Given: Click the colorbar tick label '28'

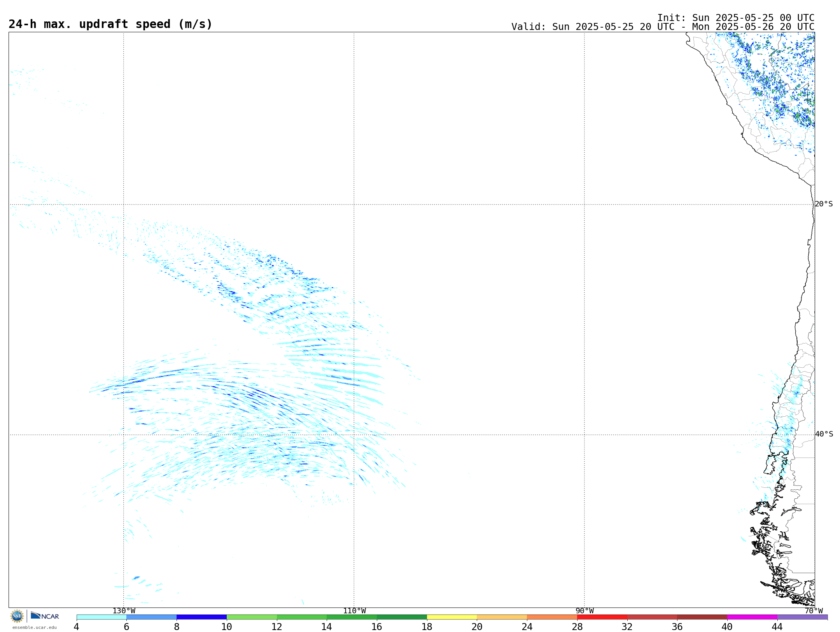Looking at the screenshot, I should tap(577, 627).
